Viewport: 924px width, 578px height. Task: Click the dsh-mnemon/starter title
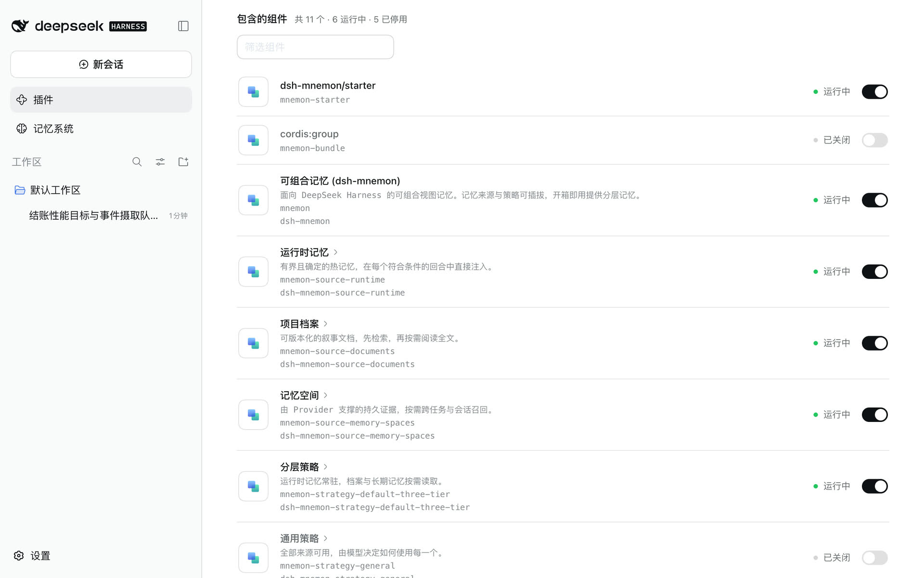(328, 86)
